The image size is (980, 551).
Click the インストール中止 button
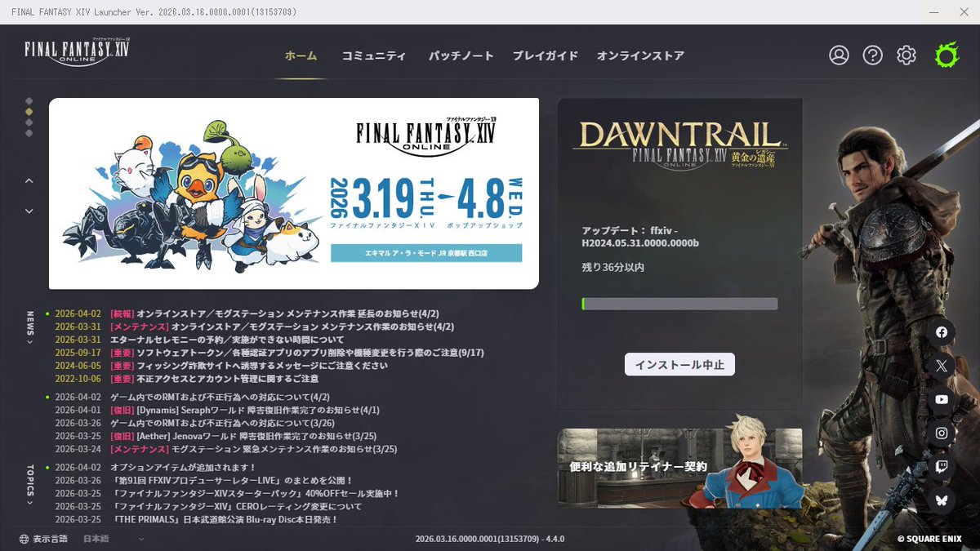point(679,364)
